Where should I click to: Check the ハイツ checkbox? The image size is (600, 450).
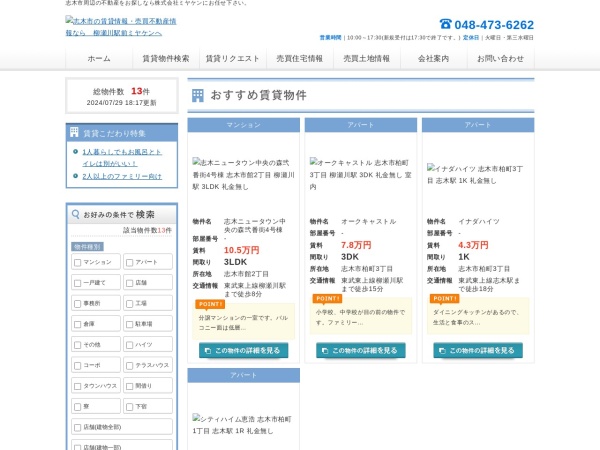point(130,345)
